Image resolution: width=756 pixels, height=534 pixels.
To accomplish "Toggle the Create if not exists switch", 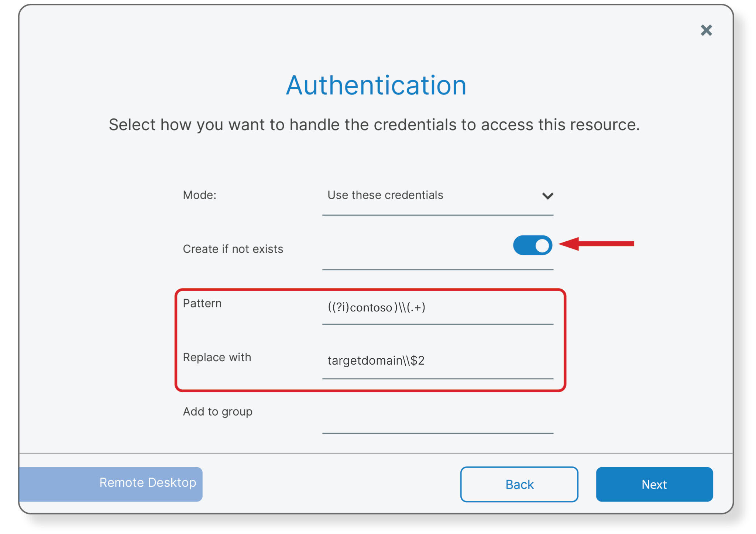I will point(532,245).
